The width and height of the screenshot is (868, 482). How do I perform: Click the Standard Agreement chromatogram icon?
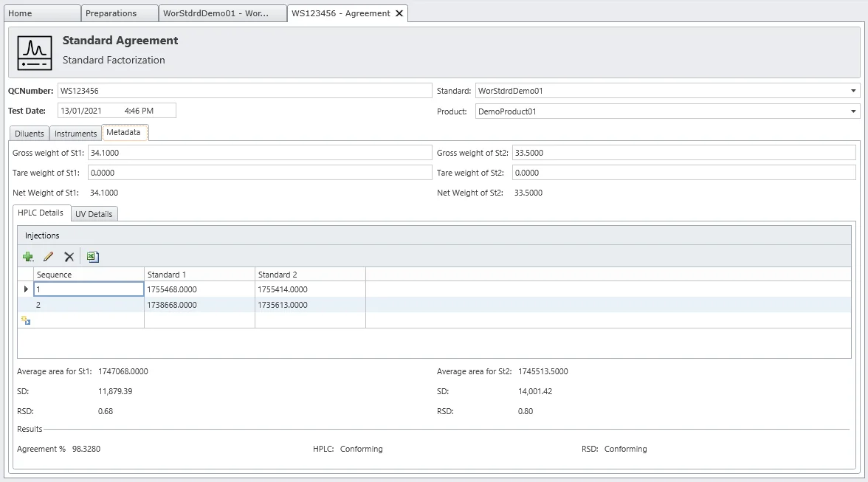pyautogui.click(x=35, y=53)
